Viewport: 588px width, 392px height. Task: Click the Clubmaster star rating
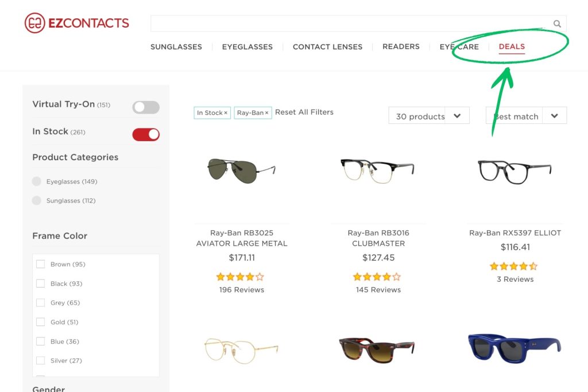click(377, 277)
